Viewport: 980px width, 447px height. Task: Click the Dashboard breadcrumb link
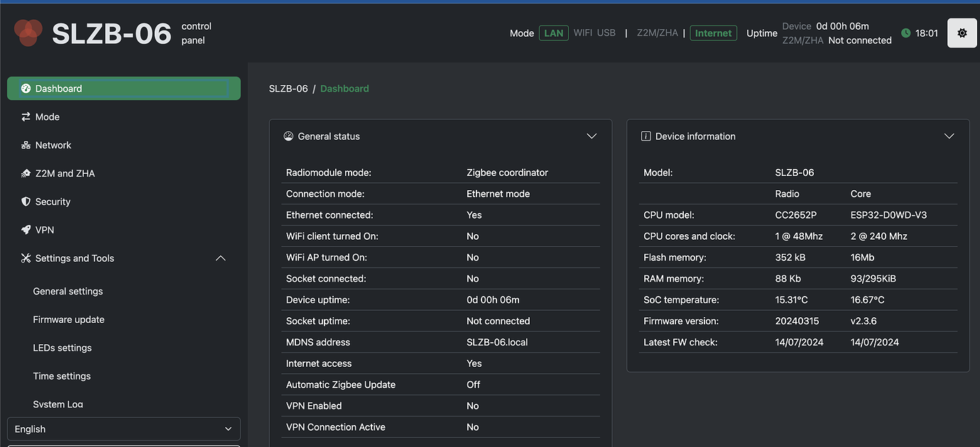344,89
